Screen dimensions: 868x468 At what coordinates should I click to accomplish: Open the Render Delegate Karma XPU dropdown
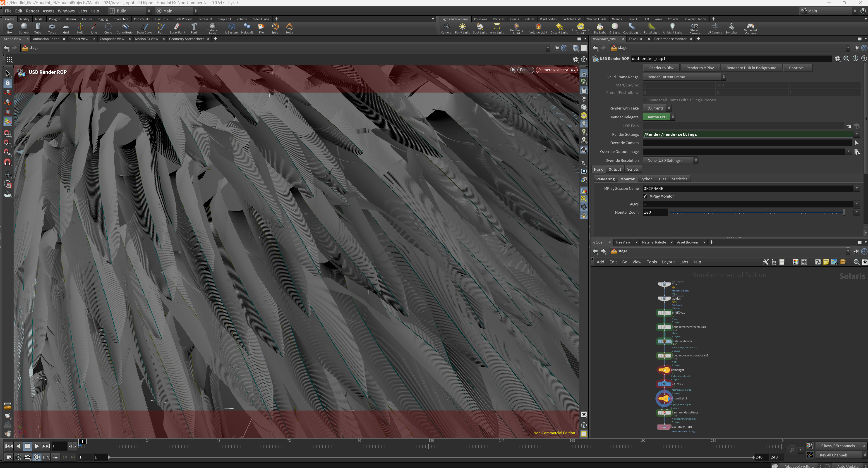659,117
